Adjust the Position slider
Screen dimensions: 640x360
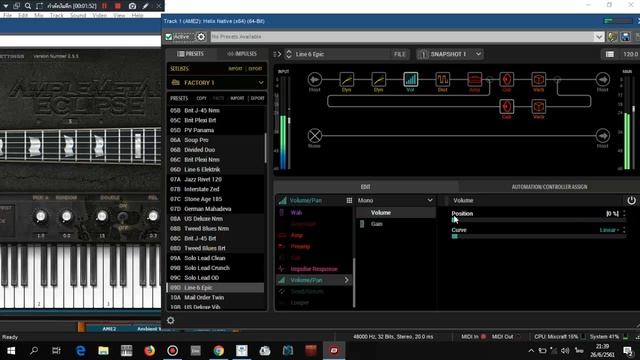coord(538,220)
